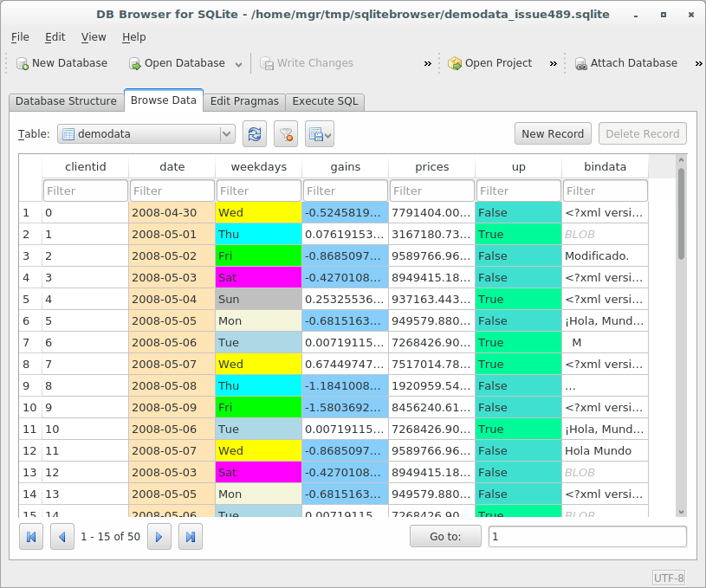Switch to the Execute SQL tab

click(325, 100)
